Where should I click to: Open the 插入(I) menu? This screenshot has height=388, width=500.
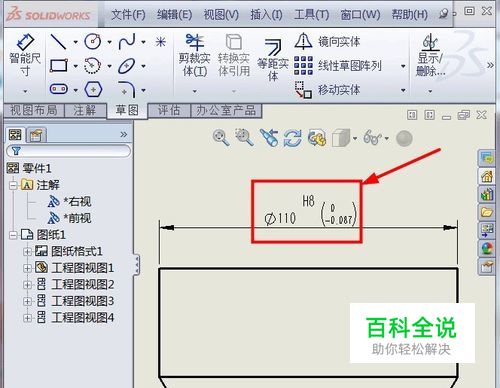pos(266,15)
